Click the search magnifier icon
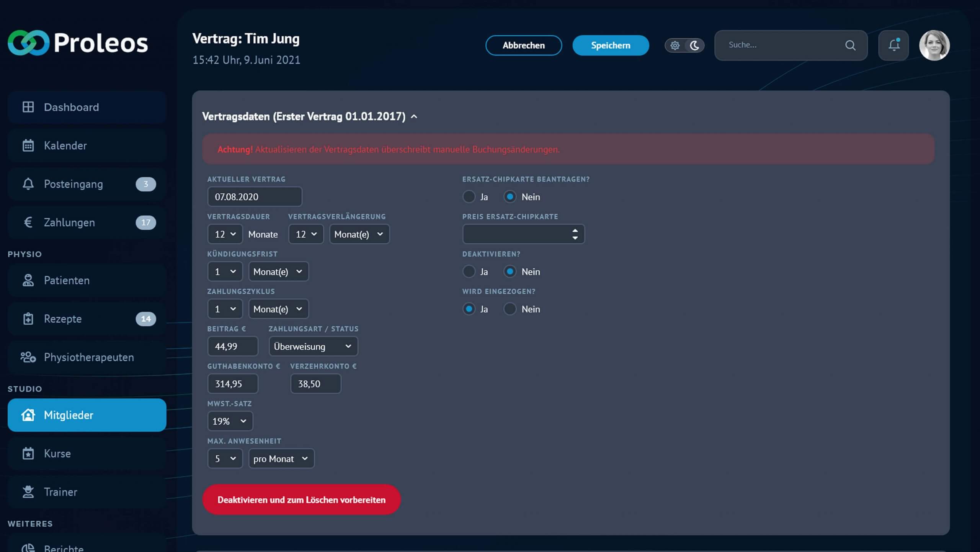The height and width of the screenshot is (552, 980). click(x=850, y=45)
